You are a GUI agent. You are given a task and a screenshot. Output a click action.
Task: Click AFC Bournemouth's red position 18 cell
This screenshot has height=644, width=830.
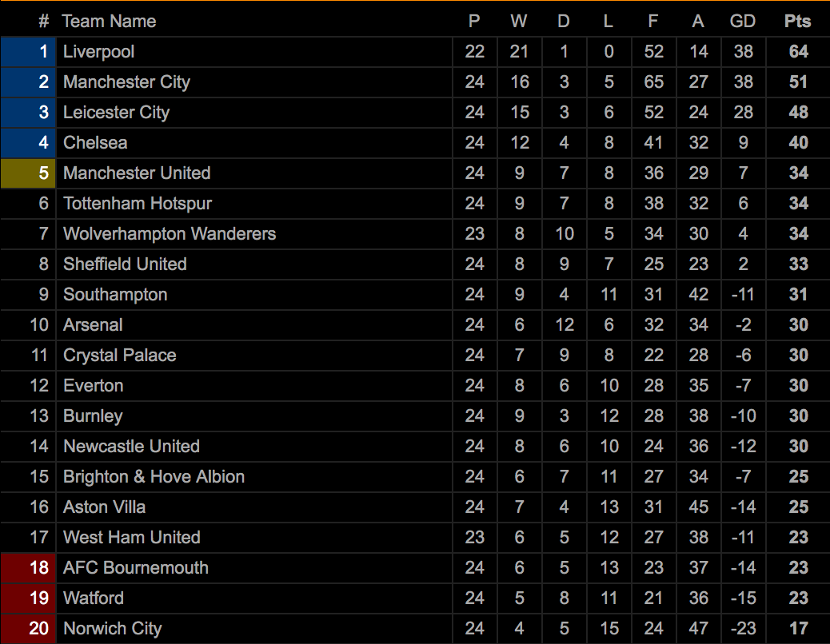click(28, 568)
